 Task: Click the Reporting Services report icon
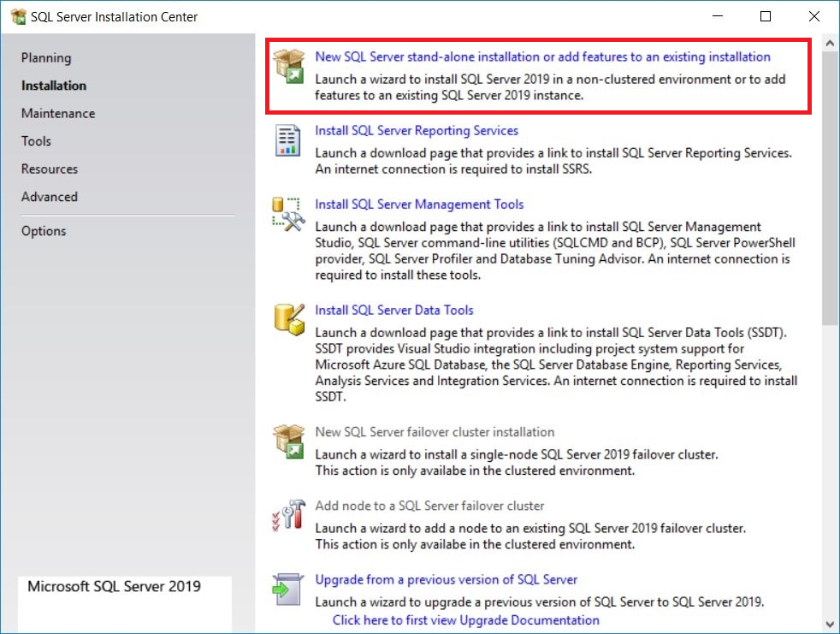point(288,140)
